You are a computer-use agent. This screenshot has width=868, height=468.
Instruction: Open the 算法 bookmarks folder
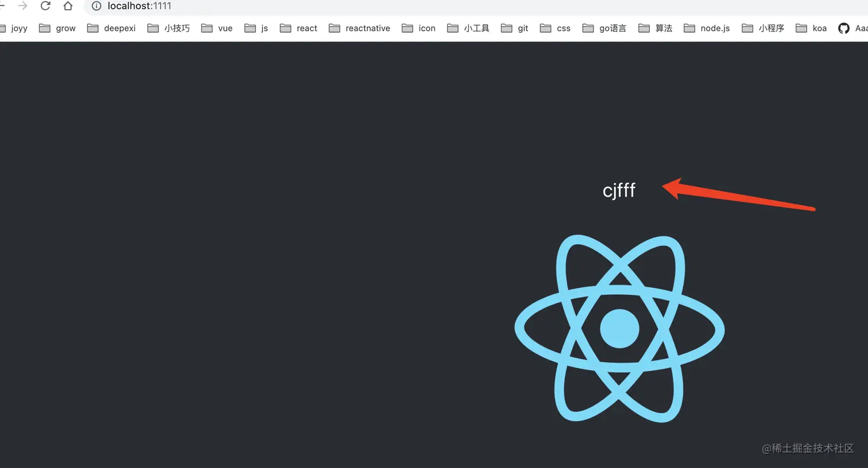(655, 28)
